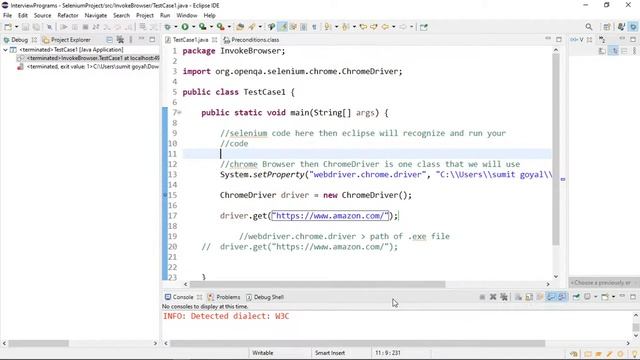Click the Save All toolbar icon
Screen dimensions: 640x360
pyautogui.click(x=36, y=27)
